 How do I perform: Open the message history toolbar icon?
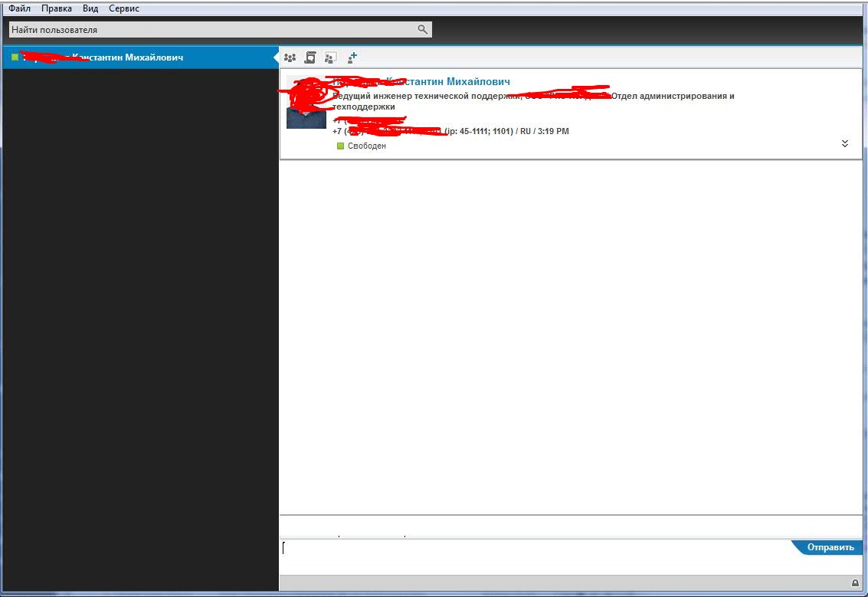tap(310, 57)
